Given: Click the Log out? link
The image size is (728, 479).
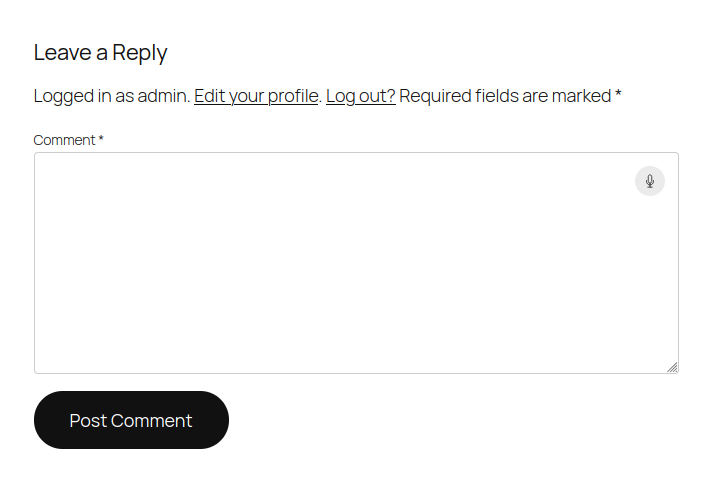Looking at the screenshot, I should tap(360, 96).
